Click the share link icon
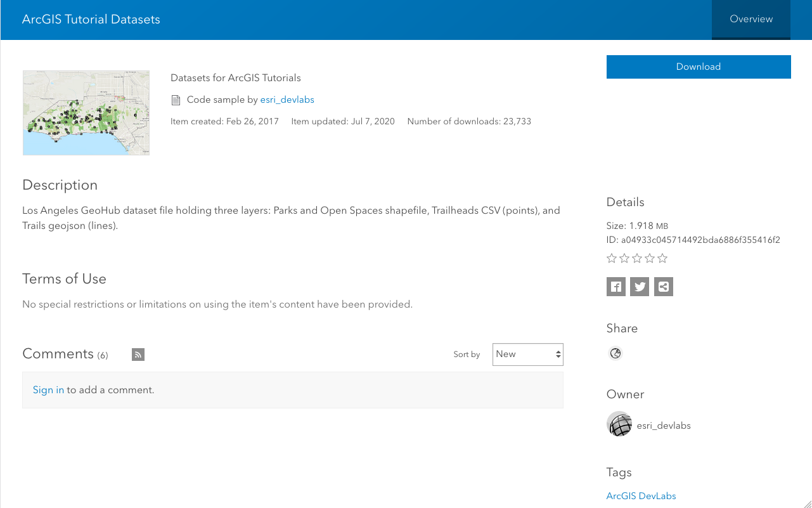 [x=664, y=287]
